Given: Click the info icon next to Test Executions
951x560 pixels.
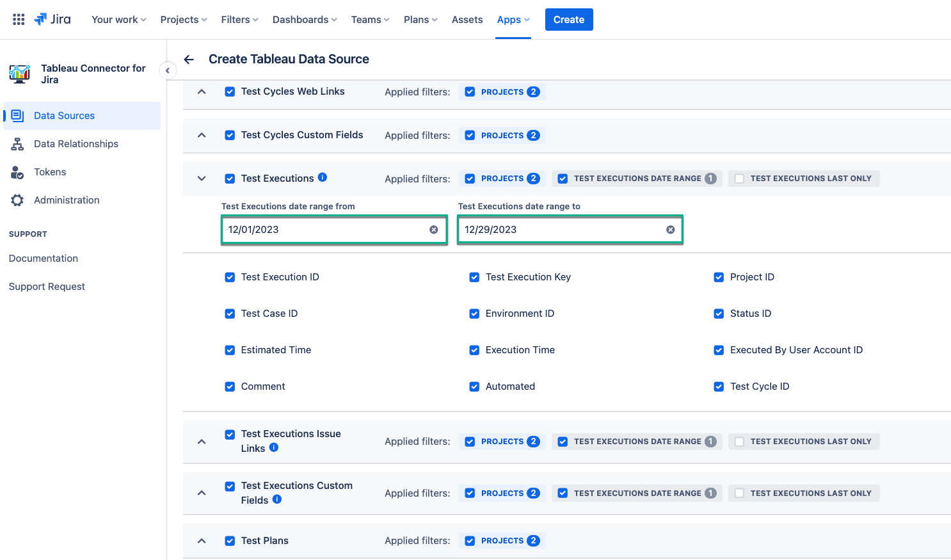Looking at the screenshot, I should coord(323,177).
